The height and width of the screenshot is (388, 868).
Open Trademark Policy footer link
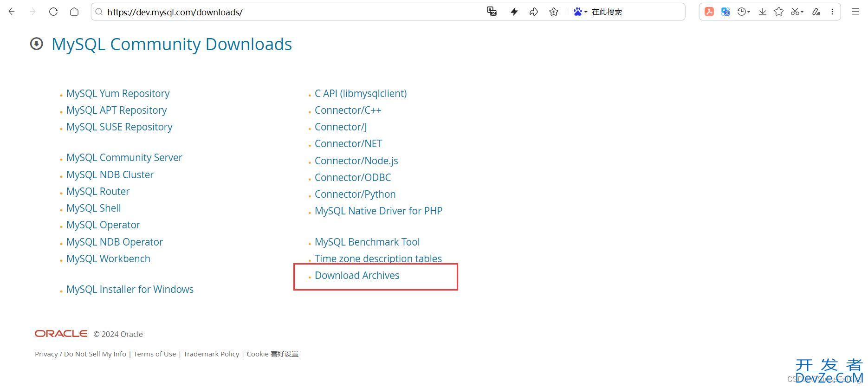click(x=211, y=354)
